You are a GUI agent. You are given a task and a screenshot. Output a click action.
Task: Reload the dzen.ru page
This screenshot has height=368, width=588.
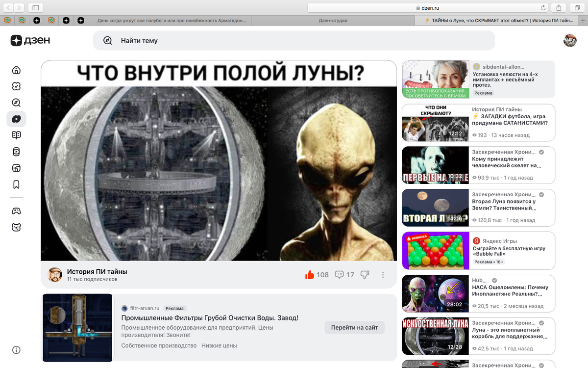[x=543, y=7]
